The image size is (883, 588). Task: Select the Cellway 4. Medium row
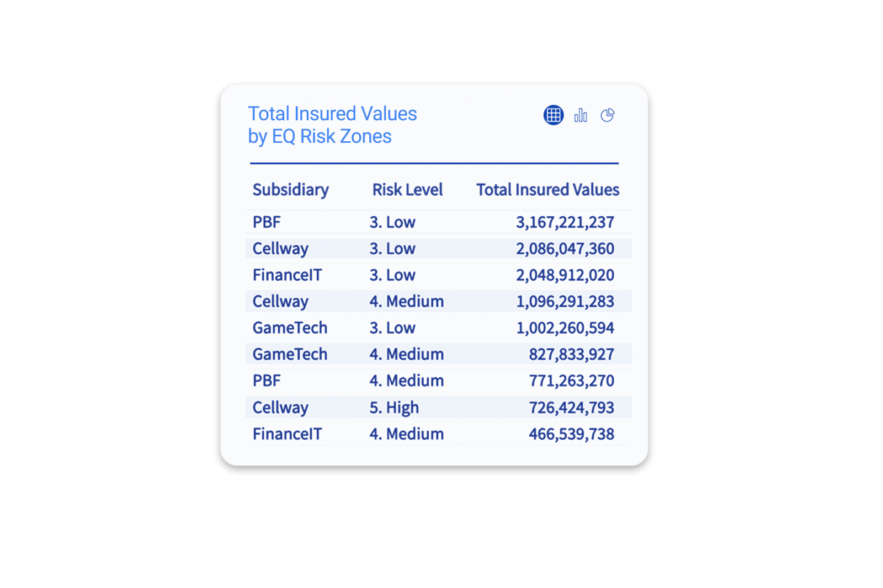coord(438,302)
